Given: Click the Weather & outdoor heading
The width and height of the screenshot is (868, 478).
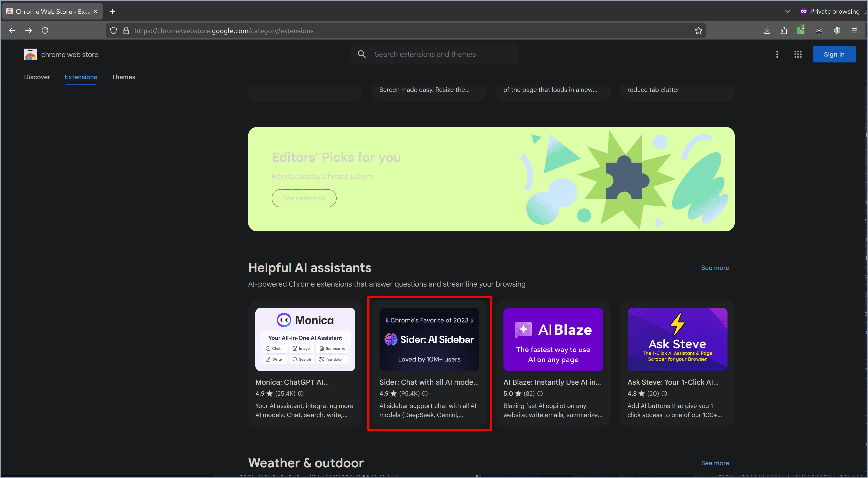Looking at the screenshot, I should coord(306,463).
